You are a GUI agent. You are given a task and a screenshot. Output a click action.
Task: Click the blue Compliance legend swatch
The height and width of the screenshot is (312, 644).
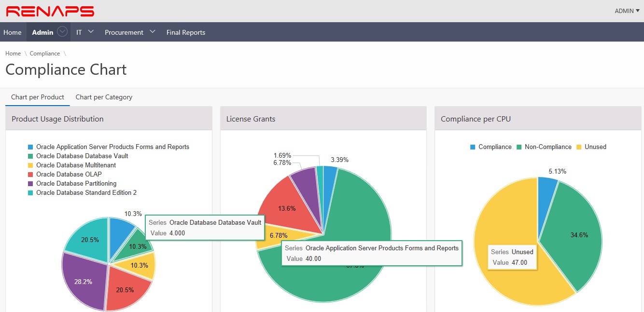(473, 147)
